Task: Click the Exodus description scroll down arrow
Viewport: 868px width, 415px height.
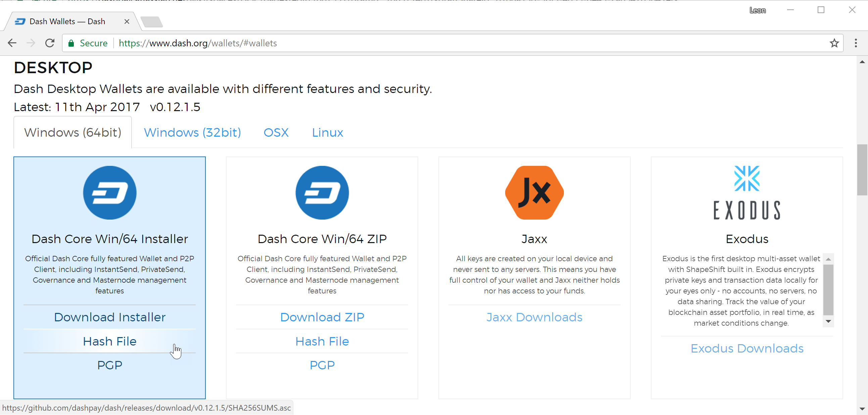Action: (x=828, y=322)
